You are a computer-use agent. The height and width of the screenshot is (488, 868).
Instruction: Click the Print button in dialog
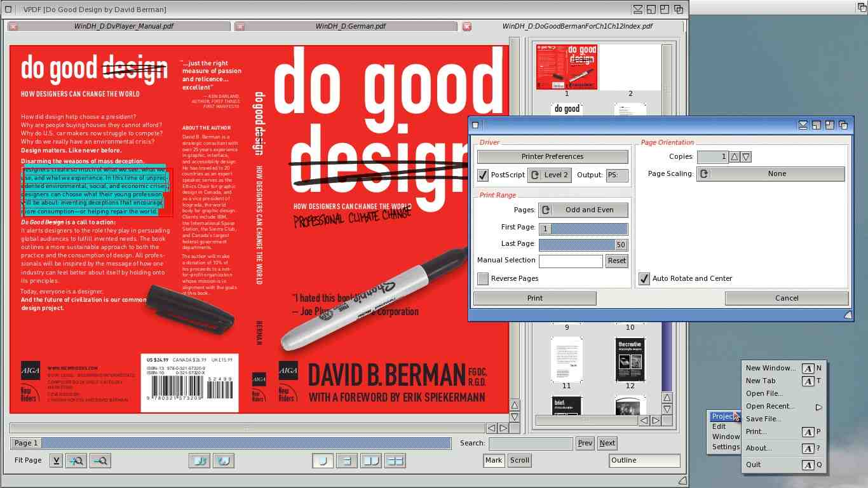(534, 298)
